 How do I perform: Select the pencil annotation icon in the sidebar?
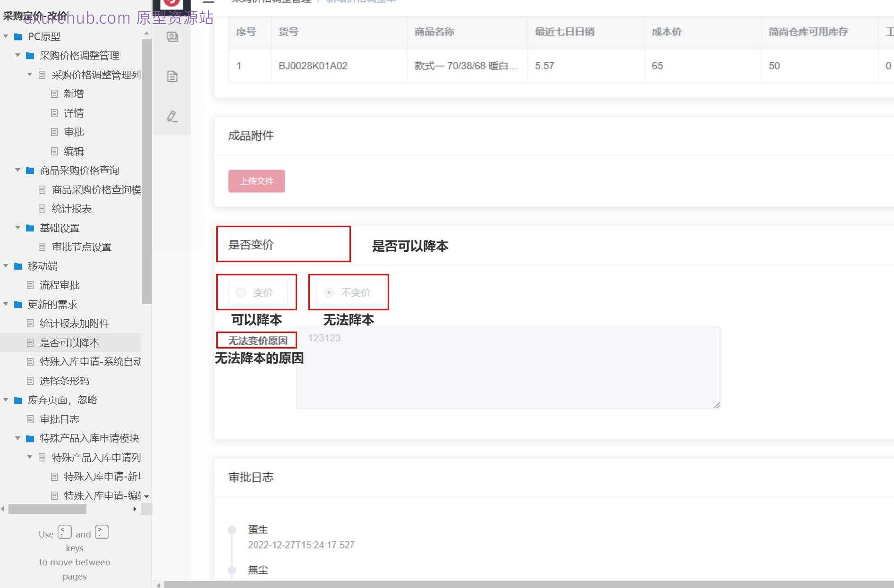click(172, 116)
